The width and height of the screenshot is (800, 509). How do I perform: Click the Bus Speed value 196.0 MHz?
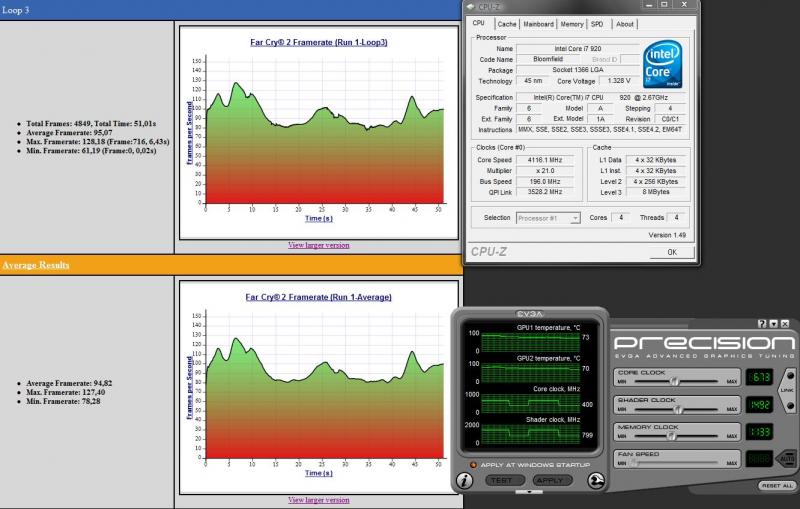pyautogui.click(x=545, y=182)
